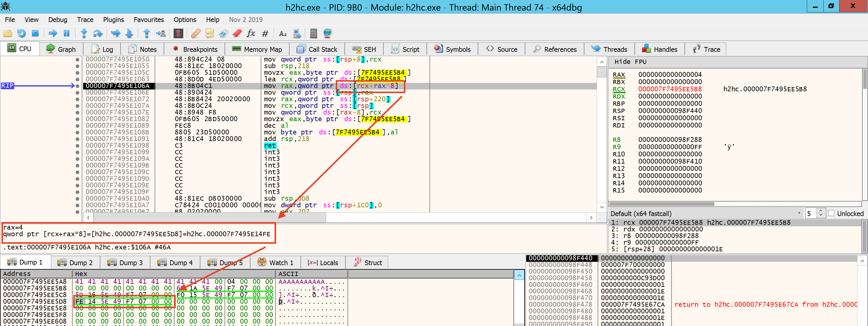Show Labels via blue tags icon
Image resolution: width=868 pixels, height=326 pixels.
pos(223,33)
